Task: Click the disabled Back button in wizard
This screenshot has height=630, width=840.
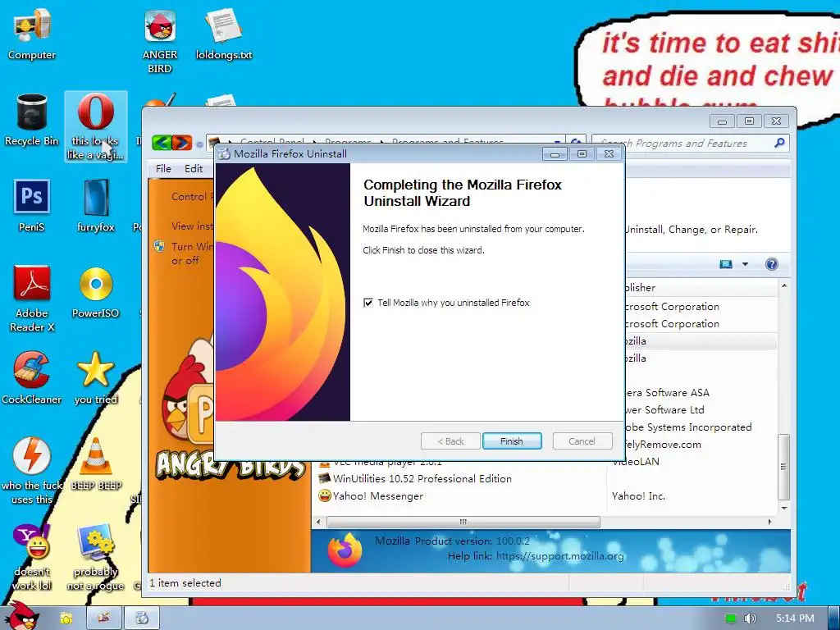Action: [x=450, y=441]
